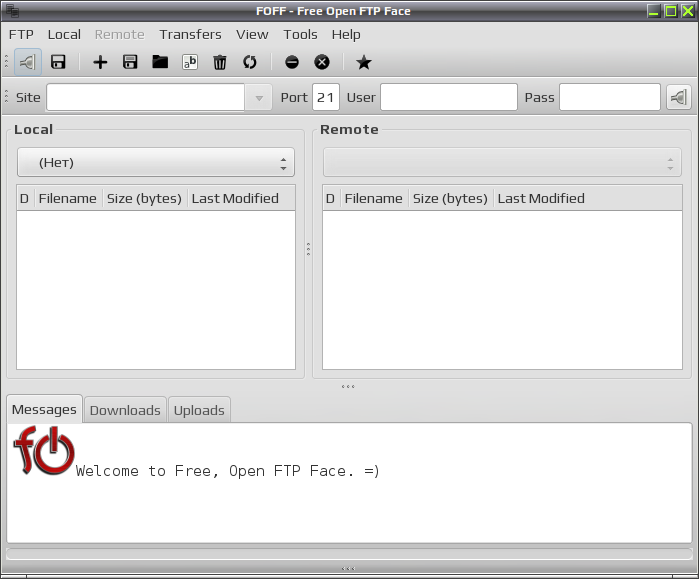
Task: Click the Site toolbar grip handle
Action: pos(6,97)
